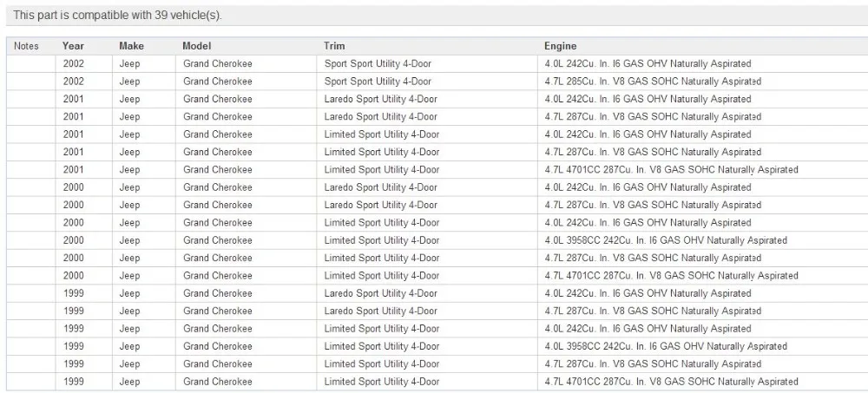
Task: Click the Model column header
Action: [x=196, y=46]
